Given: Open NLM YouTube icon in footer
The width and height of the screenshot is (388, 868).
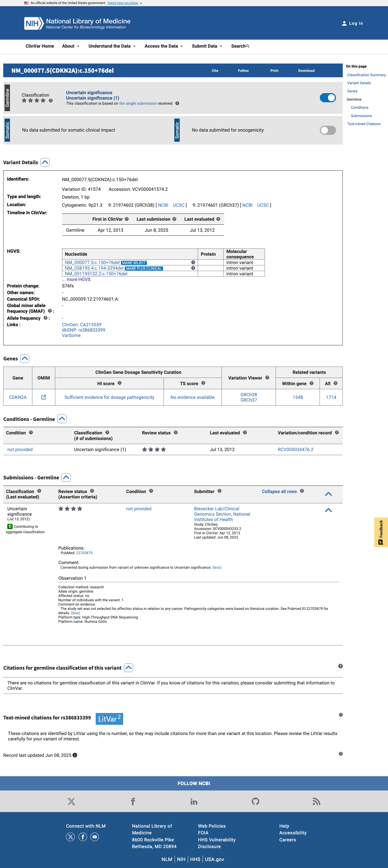Looking at the screenshot, I should (x=95, y=837).
